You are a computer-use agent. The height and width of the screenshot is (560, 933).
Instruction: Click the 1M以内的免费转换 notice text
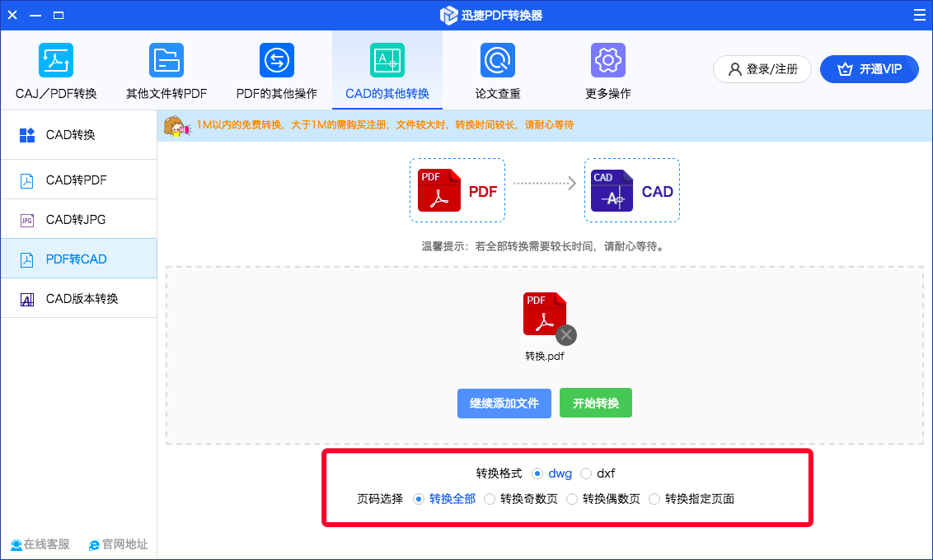385,125
